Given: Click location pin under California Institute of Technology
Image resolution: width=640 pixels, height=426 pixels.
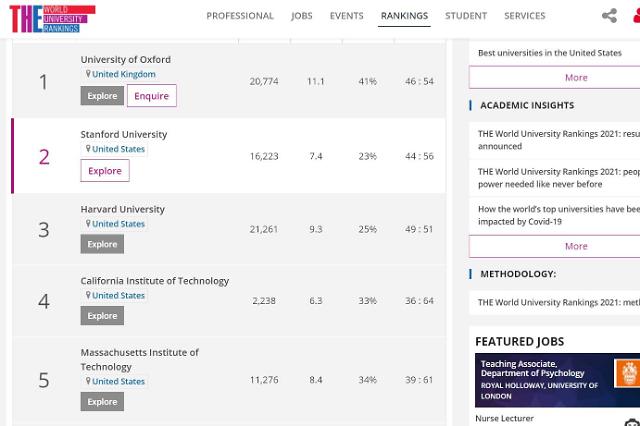Looking at the screenshot, I should tap(88, 295).
